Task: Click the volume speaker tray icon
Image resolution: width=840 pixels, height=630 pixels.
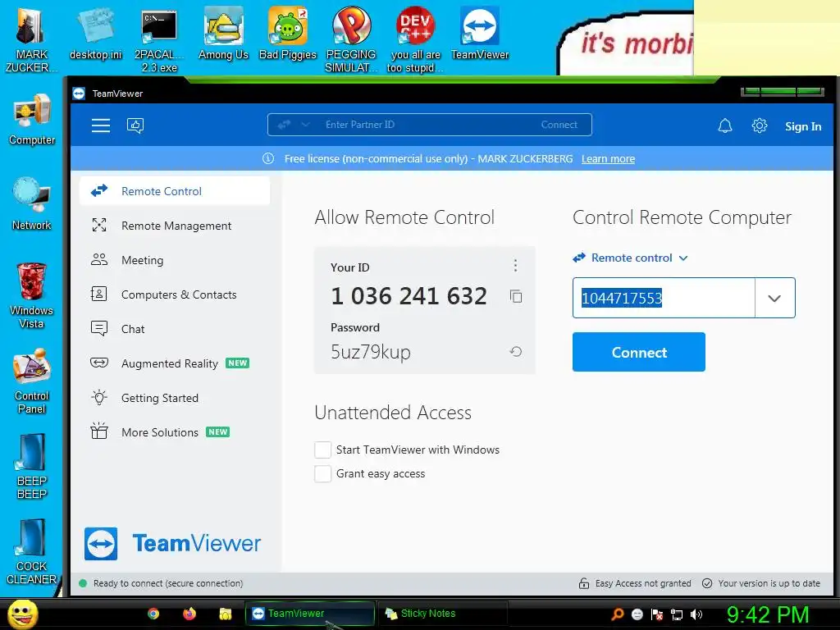Action: pyautogui.click(x=696, y=614)
